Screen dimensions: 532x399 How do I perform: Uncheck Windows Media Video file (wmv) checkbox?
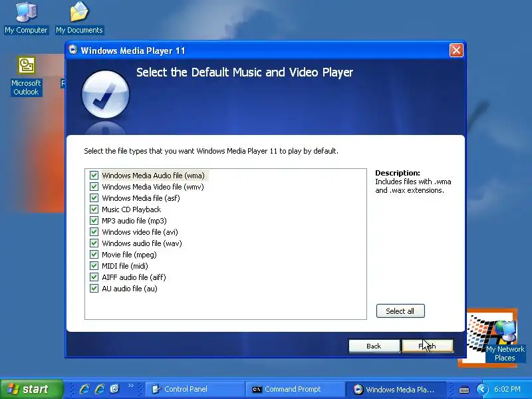[94, 187]
